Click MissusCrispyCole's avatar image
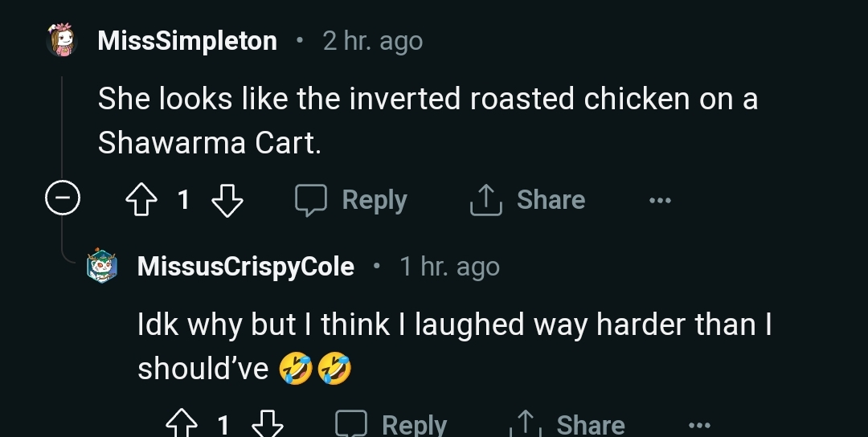The image size is (868, 437). pos(103,266)
